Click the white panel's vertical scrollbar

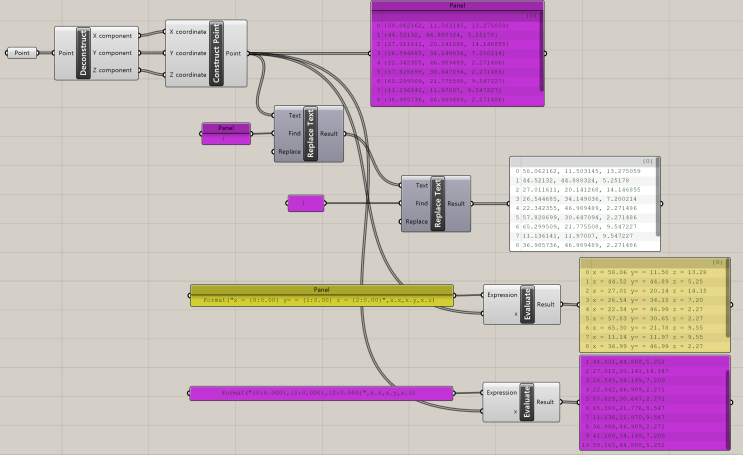(x=658, y=197)
